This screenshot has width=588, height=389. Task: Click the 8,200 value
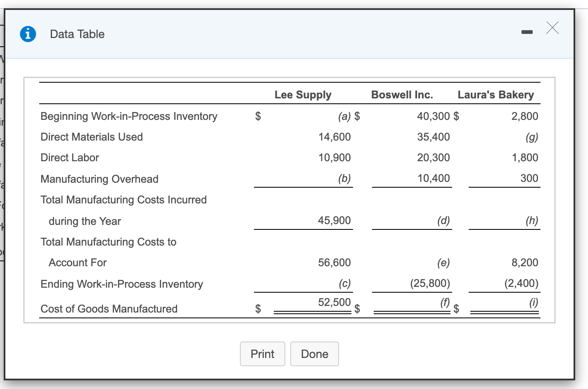click(525, 263)
